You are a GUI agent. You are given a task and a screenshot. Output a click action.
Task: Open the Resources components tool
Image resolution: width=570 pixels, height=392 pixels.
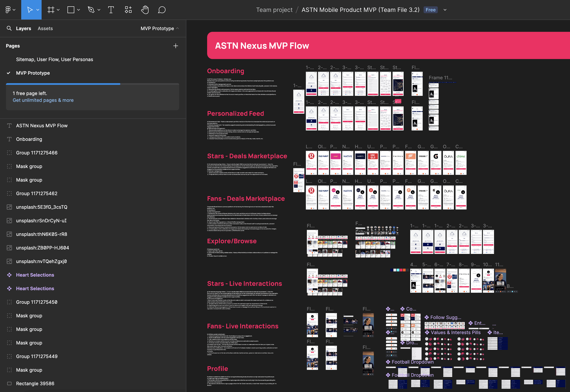click(x=128, y=10)
